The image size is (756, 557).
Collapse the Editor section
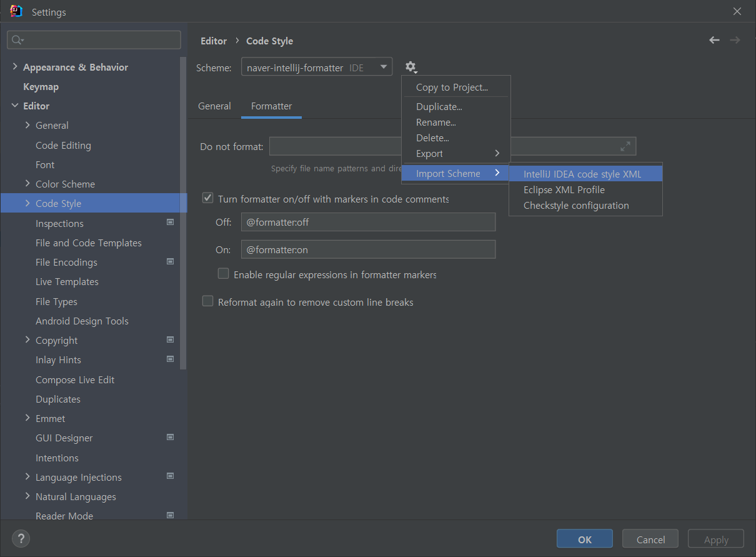[15, 106]
